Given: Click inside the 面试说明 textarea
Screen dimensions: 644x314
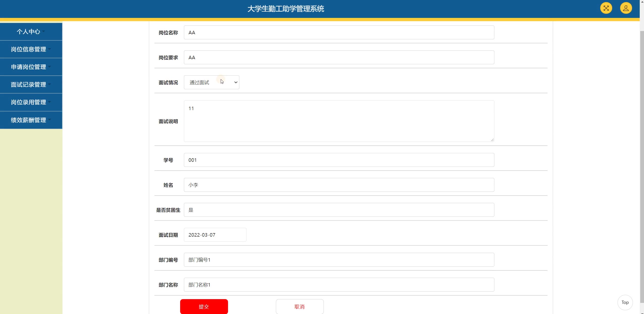Looking at the screenshot, I should coord(339,121).
